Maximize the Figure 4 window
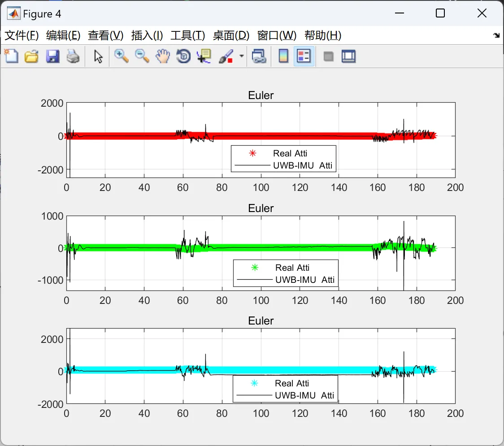Viewport: 504px width, 446px height. coord(440,13)
